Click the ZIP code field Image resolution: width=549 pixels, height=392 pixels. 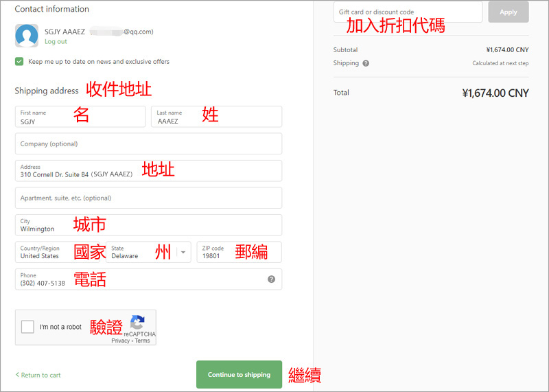point(238,253)
